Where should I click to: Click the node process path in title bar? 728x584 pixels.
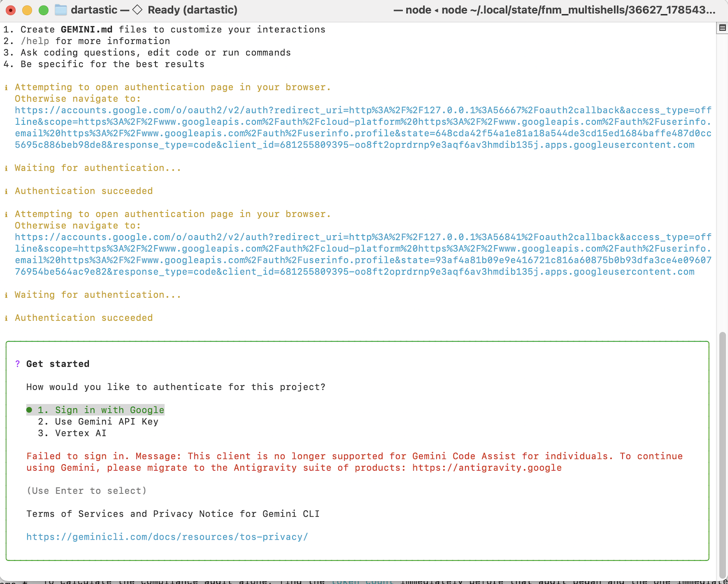[554, 10]
